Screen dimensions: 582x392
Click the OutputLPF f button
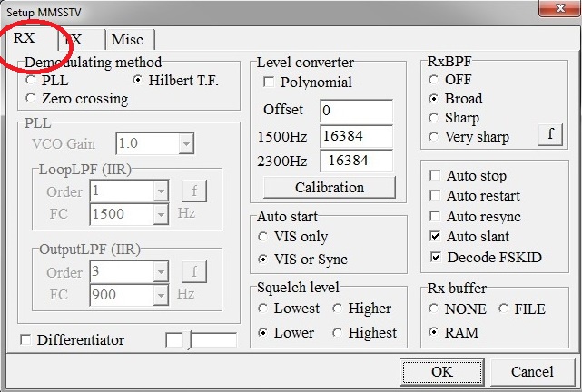194,271
